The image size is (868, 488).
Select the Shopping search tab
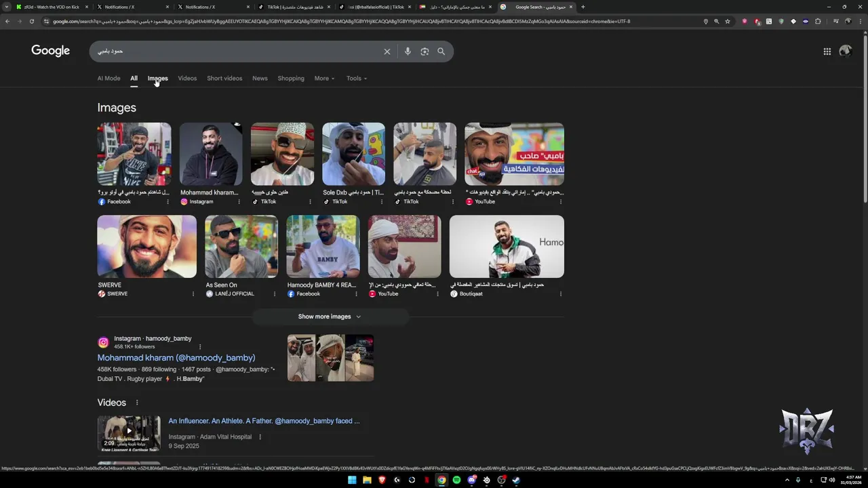pos(291,78)
